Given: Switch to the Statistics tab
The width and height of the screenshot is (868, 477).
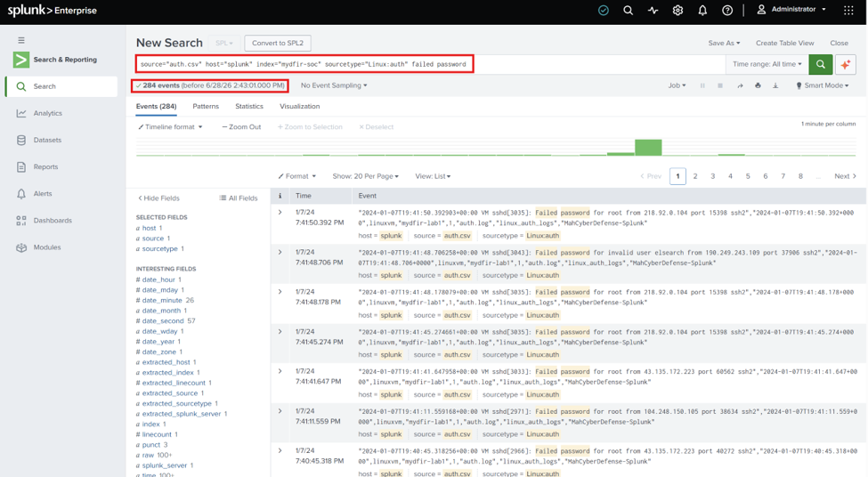Looking at the screenshot, I should (x=249, y=106).
